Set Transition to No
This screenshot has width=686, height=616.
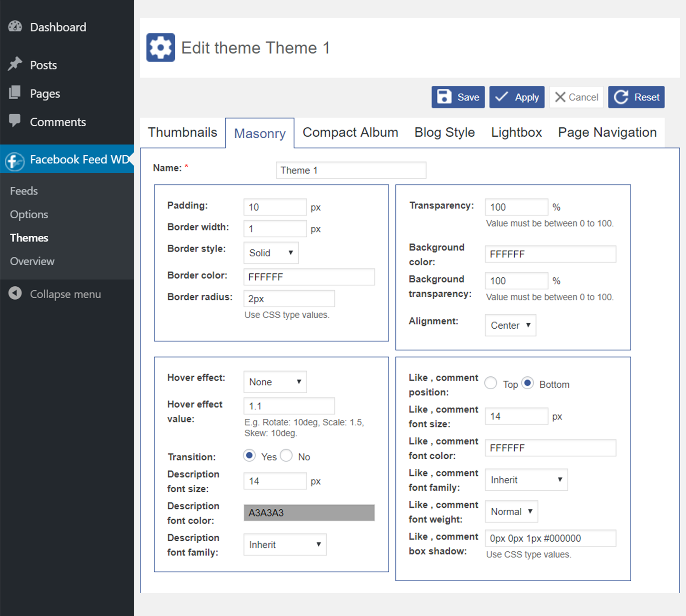[x=286, y=455]
